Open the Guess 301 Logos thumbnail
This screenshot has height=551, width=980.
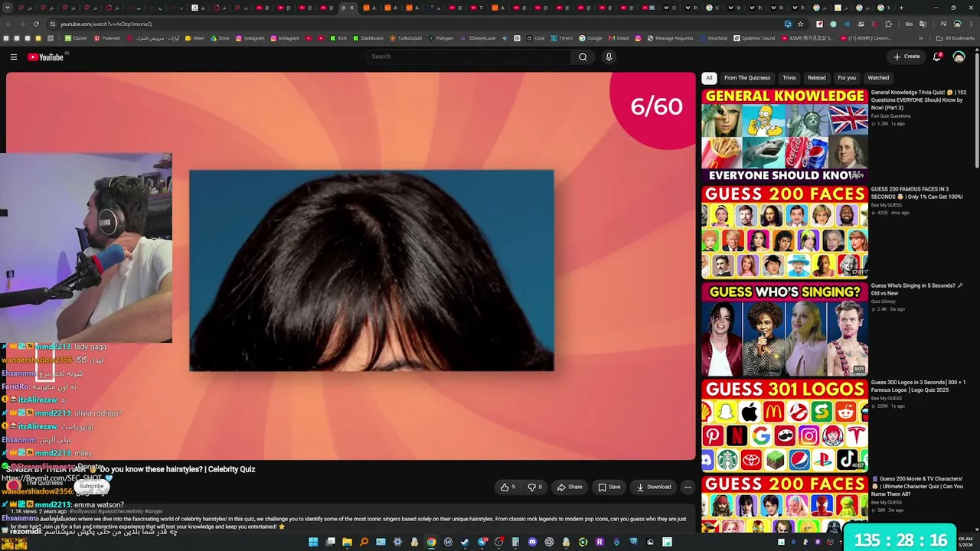pyautogui.click(x=785, y=425)
